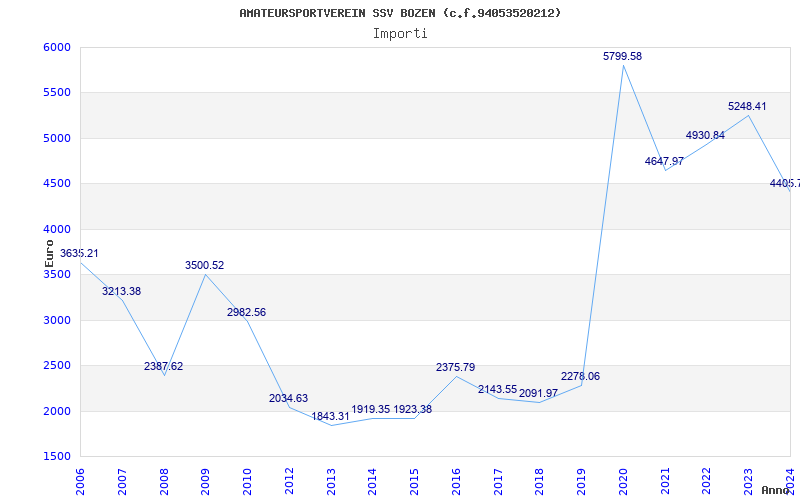Click the 2023 x-axis year label
This screenshot has width=800, height=500.
coord(748,481)
